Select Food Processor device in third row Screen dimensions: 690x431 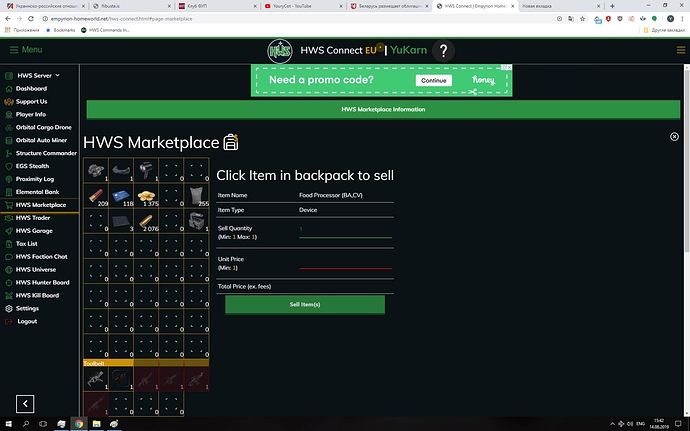[x=196, y=221]
